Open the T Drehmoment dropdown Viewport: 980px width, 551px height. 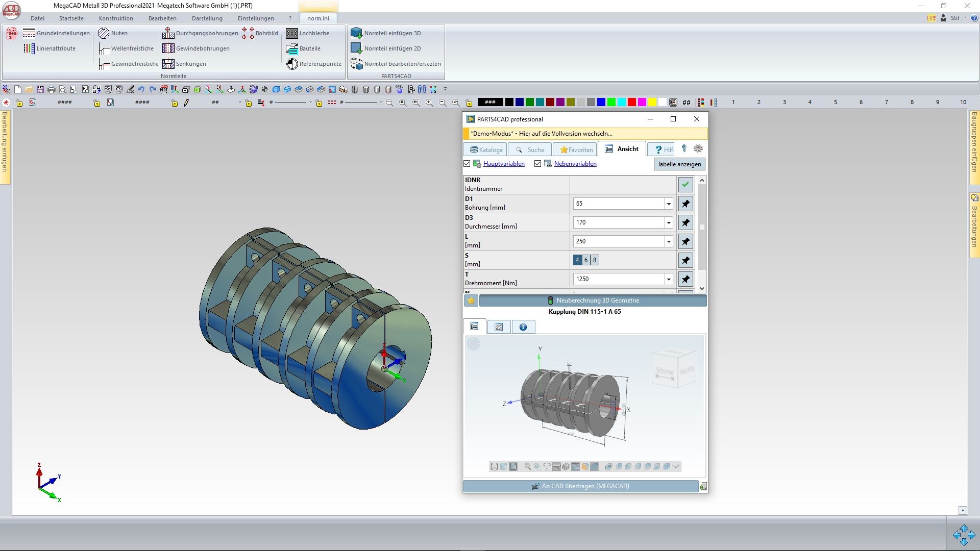(668, 279)
